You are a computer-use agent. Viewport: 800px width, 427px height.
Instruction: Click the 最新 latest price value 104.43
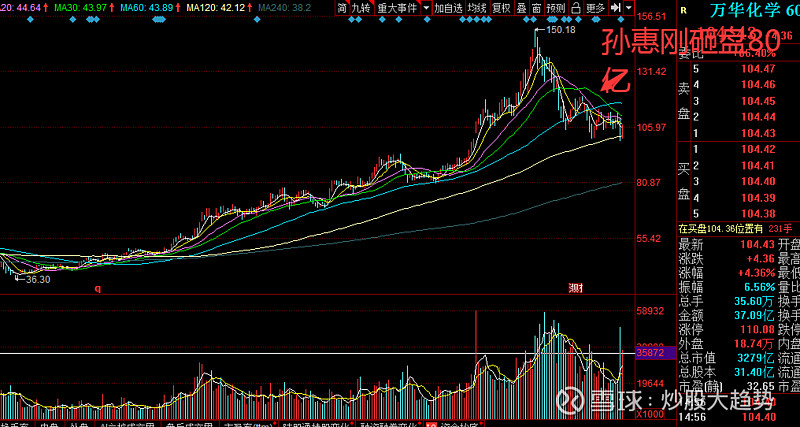pos(759,245)
